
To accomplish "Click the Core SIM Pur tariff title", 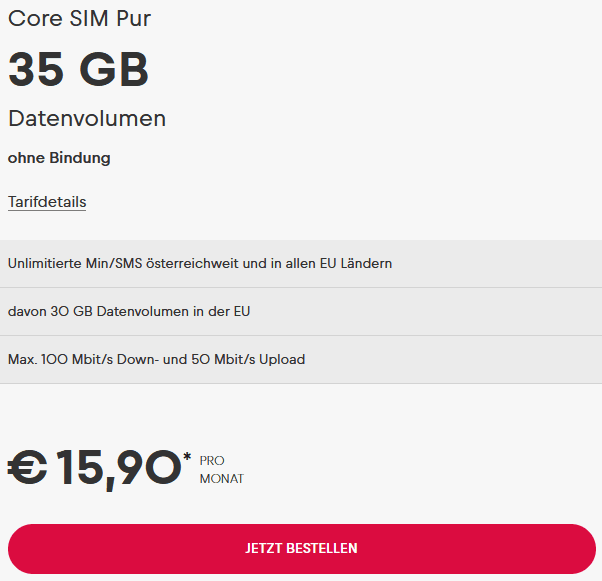I will (80, 18).
